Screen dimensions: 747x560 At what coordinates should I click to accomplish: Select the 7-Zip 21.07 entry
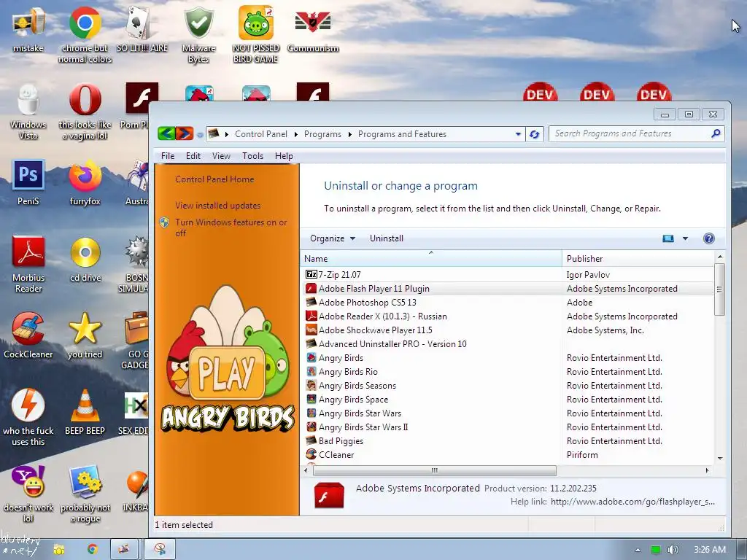click(508, 275)
